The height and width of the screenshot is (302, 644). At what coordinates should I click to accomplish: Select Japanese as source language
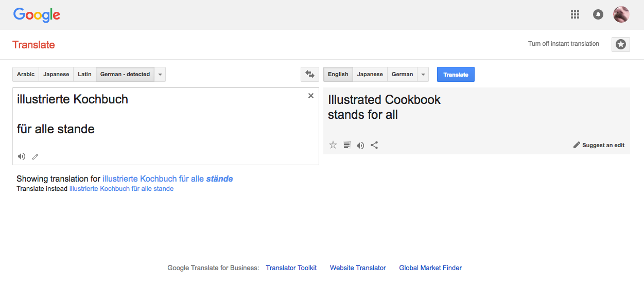[56, 74]
